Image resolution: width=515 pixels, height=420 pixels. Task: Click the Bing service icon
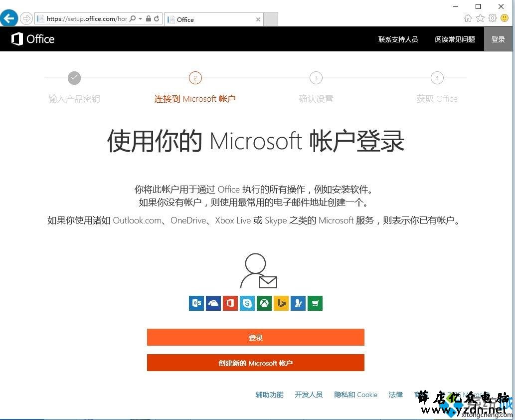click(x=281, y=303)
